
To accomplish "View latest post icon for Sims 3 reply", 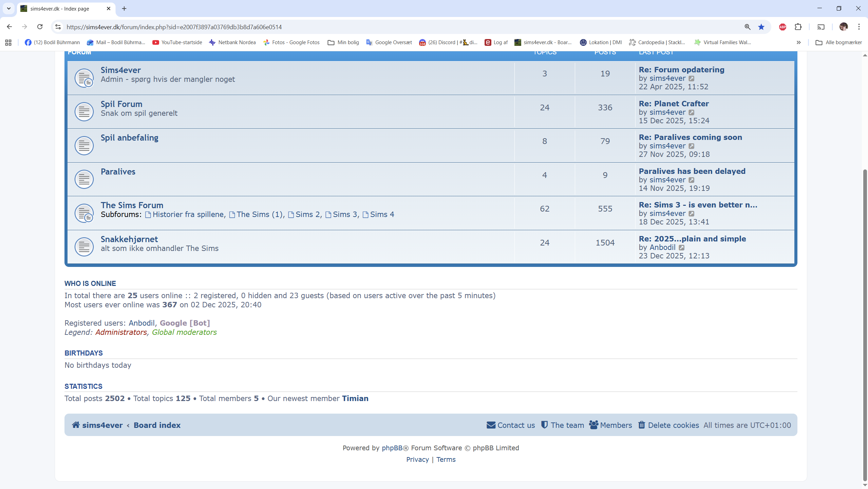I will [x=692, y=214].
